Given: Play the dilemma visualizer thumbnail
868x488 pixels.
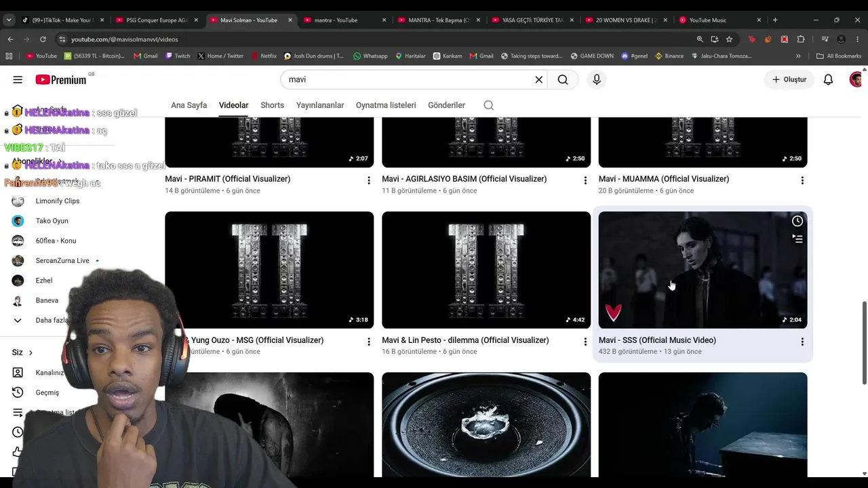Looking at the screenshot, I should click(x=486, y=270).
